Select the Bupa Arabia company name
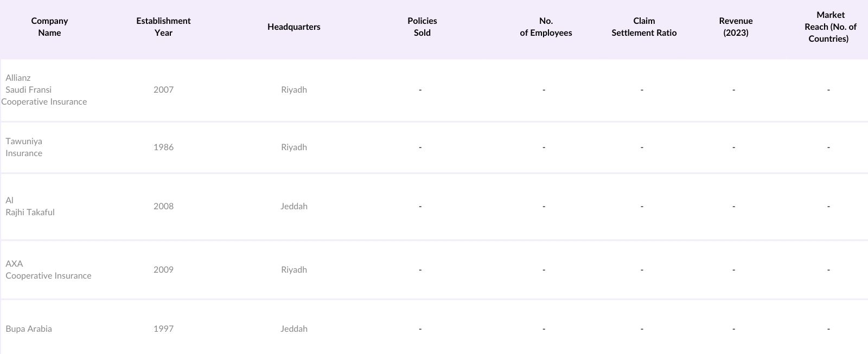This screenshot has width=868, height=354. (29, 329)
